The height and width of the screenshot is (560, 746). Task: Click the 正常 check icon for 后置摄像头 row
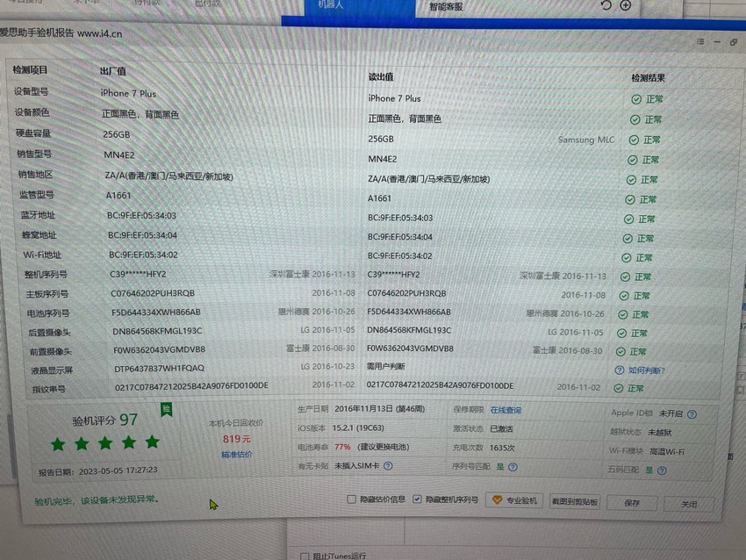coord(621,333)
